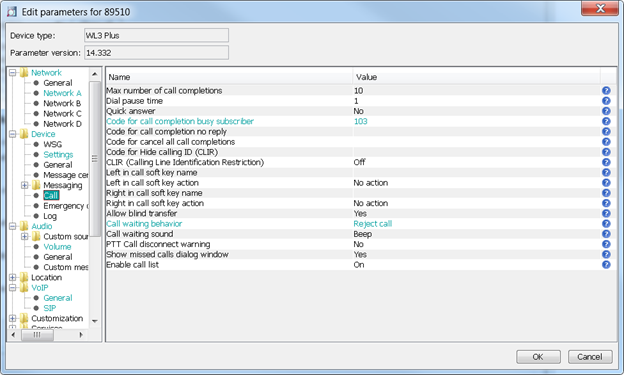
Task: Select Volume under Audio
Action: tap(57, 247)
